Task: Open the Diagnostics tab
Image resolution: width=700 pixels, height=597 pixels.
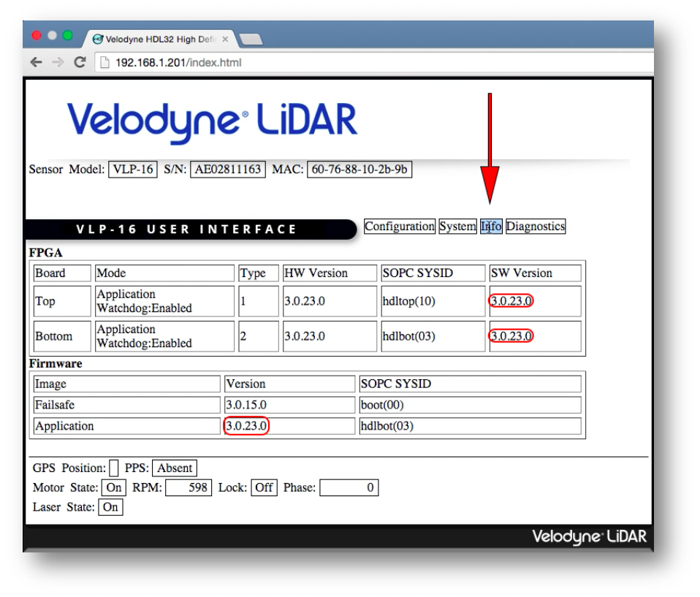Action: (x=536, y=227)
